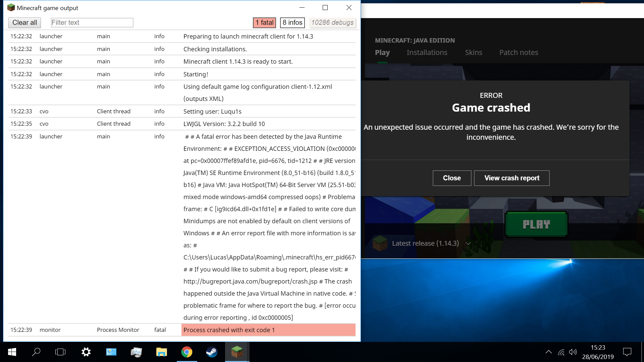Viewport: 644px width, 362px height.
Task: Open View crash report
Action: point(512,178)
